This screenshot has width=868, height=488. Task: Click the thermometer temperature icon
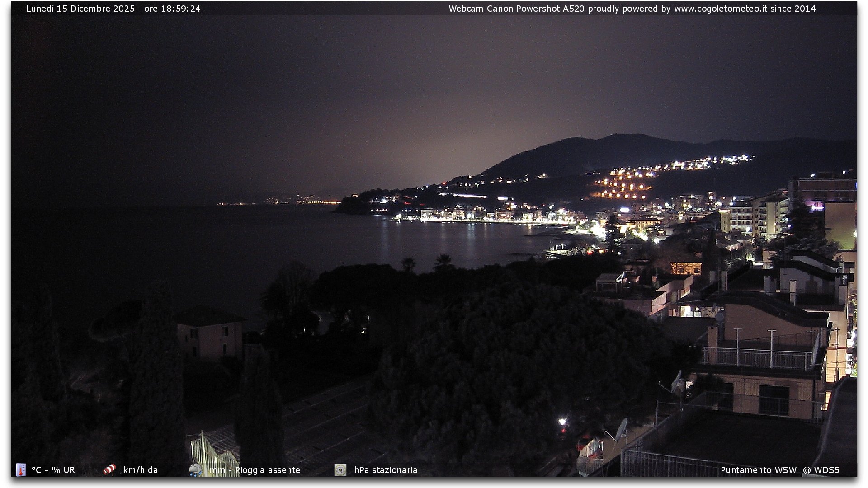point(21,470)
